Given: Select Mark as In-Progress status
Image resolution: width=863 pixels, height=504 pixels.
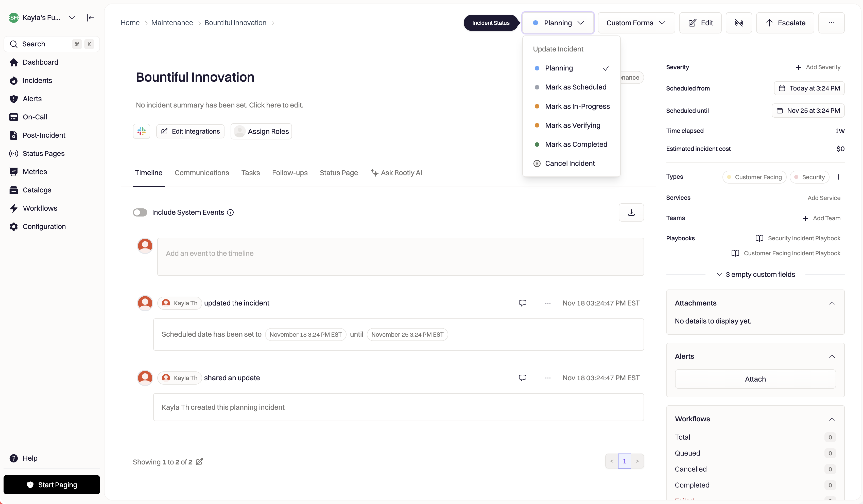Looking at the screenshot, I should click(577, 106).
